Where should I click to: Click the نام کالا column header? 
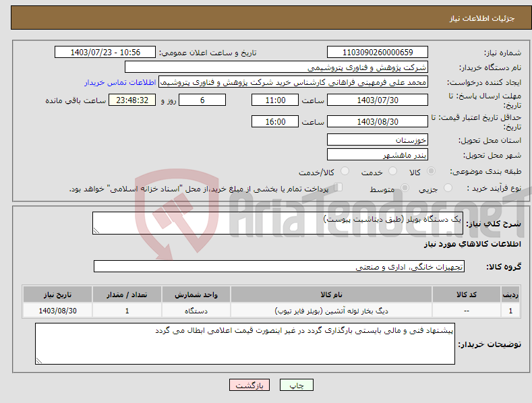pyautogui.click(x=331, y=294)
